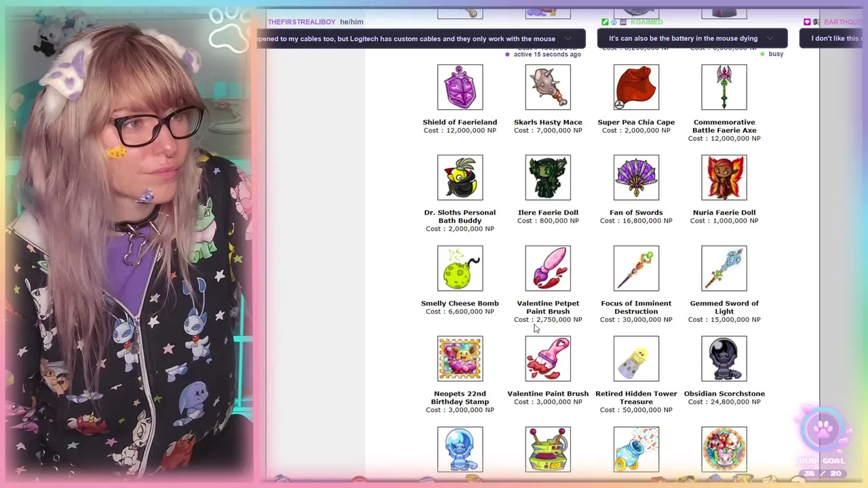Click the Retired Hidden Tower Treasure image
Screen dimensions: 868x488
636,359
